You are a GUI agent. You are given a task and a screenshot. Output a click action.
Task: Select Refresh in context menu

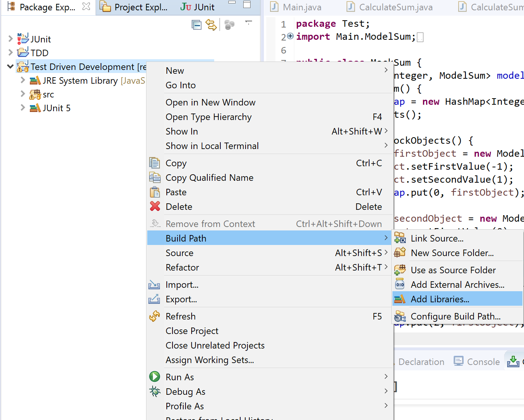click(180, 316)
